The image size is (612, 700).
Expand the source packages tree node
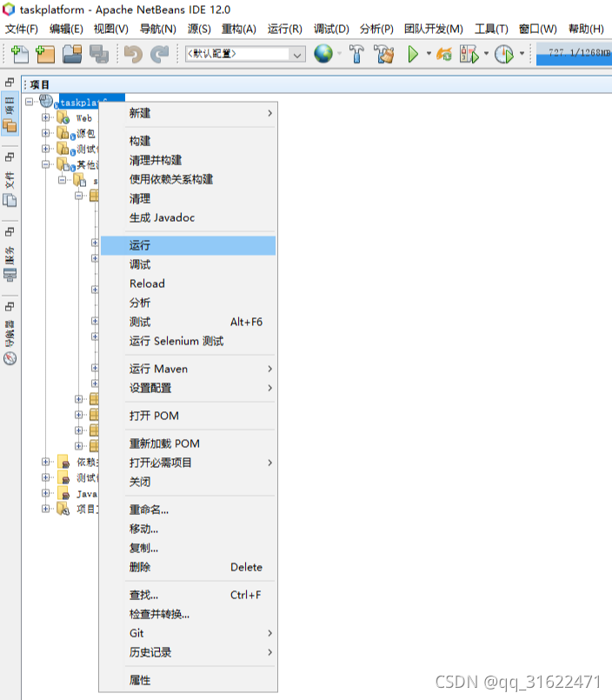45,133
